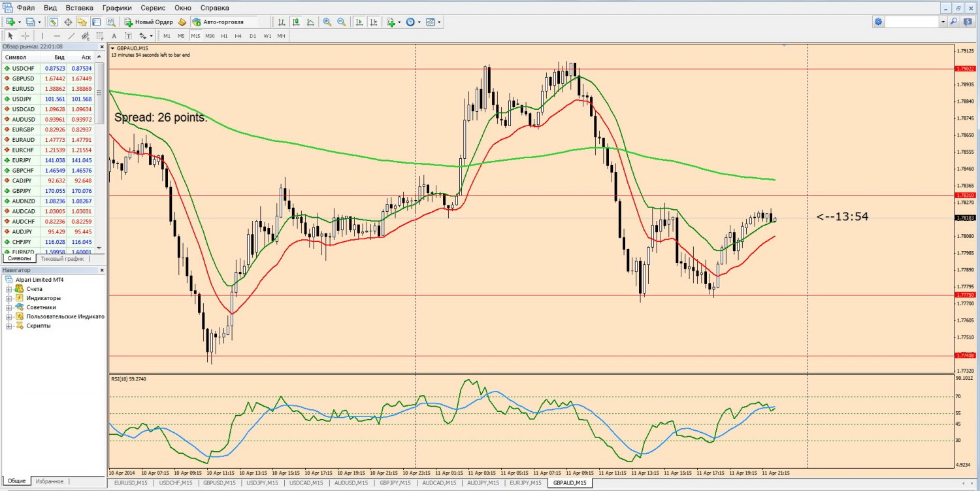This screenshot has height=491, width=980.
Task: Open the AUDJPY,M15 chart tab
Action: (483, 483)
